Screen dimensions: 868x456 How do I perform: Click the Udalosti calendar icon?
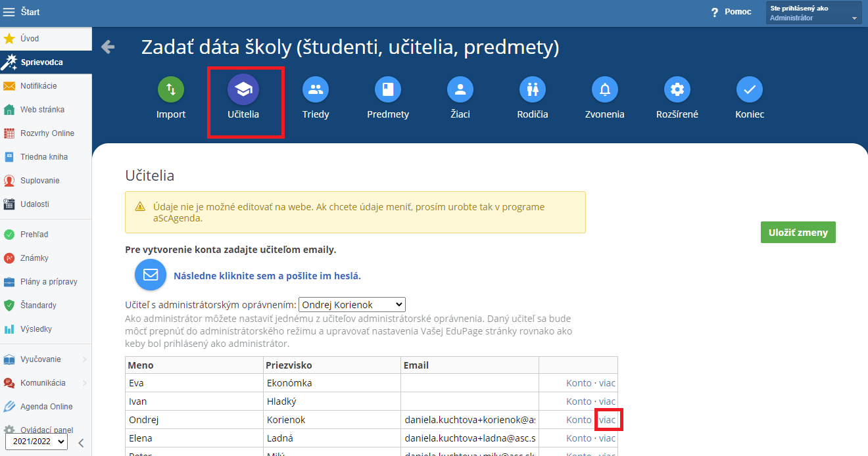click(9, 204)
